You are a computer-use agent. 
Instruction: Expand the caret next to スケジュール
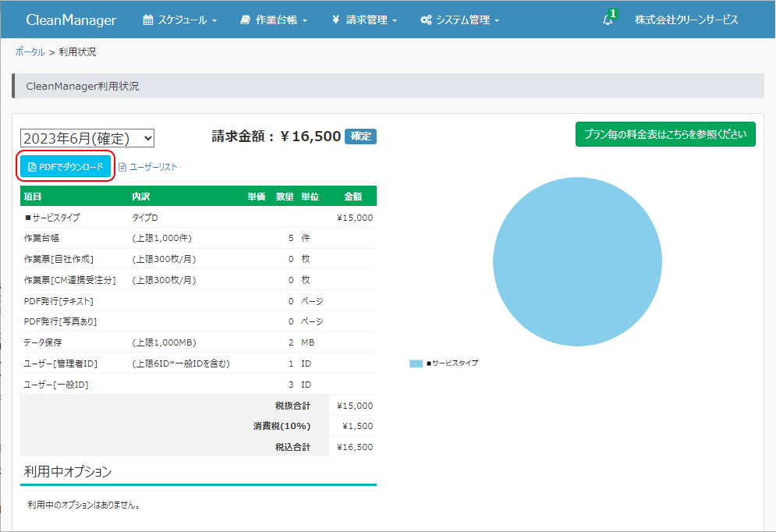pos(214,21)
